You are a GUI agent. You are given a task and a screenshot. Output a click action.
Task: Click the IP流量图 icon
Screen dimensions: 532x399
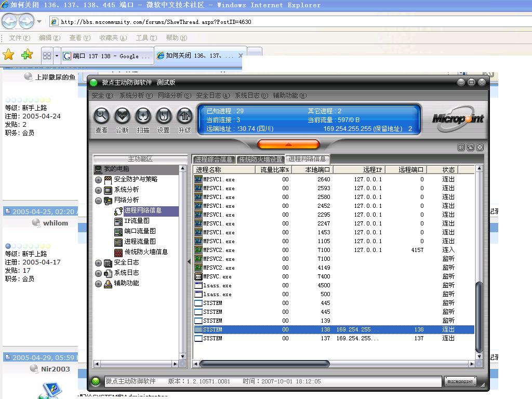point(118,221)
